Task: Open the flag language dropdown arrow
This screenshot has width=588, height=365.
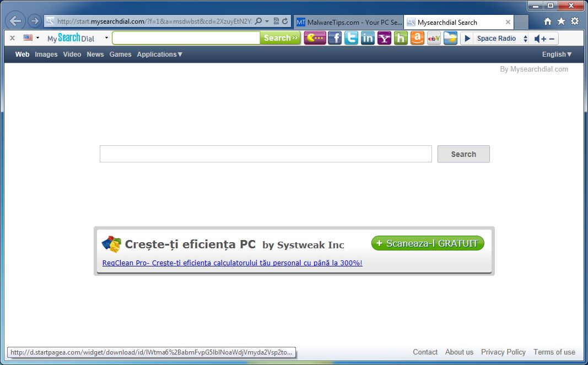Action: [37, 38]
